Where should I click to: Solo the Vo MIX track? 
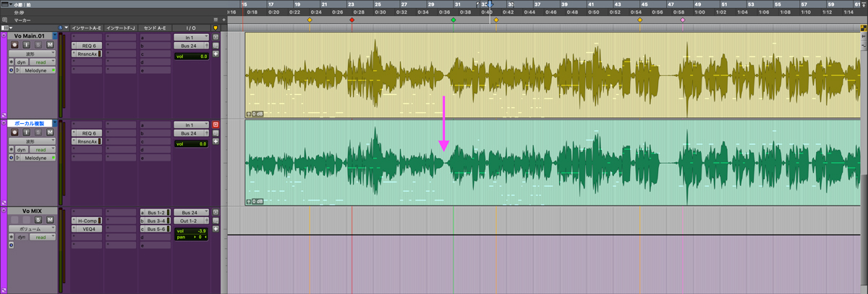point(38,219)
